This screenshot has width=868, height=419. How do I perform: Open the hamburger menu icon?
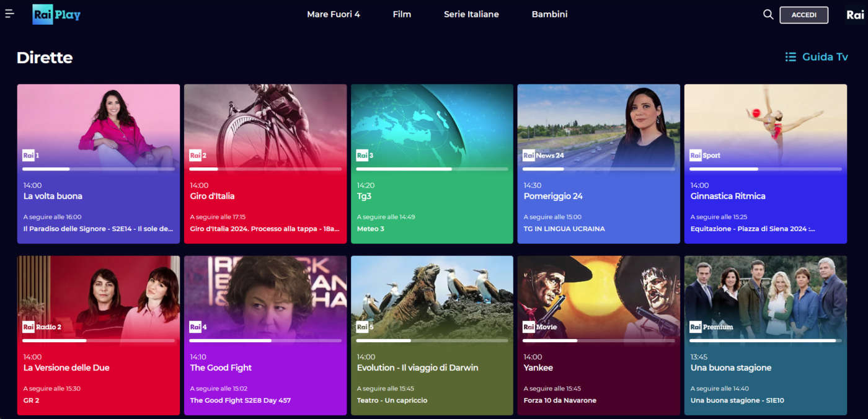9,14
